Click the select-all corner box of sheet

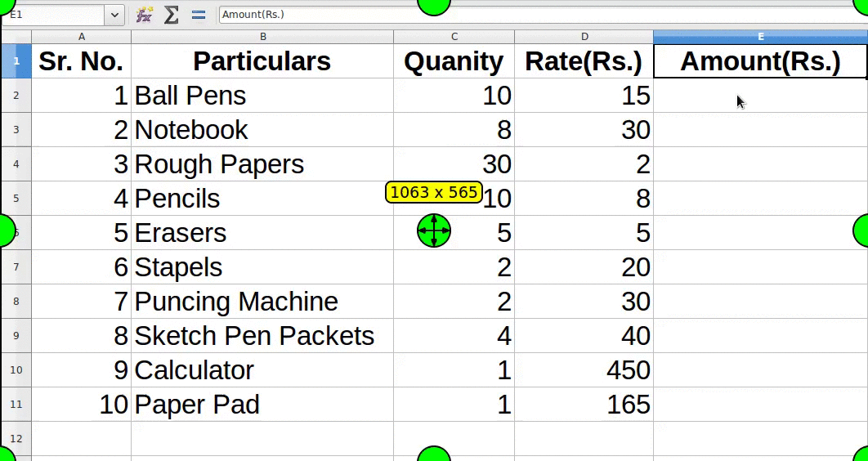[x=16, y=37]
